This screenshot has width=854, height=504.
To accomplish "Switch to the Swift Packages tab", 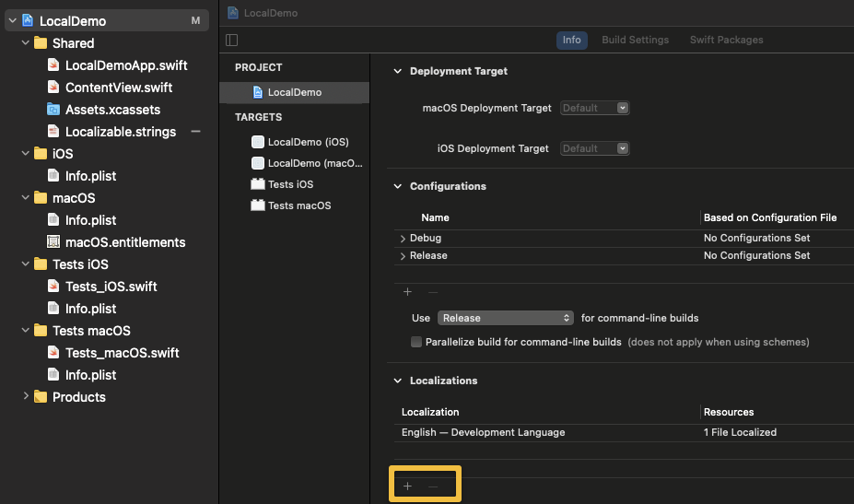I will [x=726, y=40].
